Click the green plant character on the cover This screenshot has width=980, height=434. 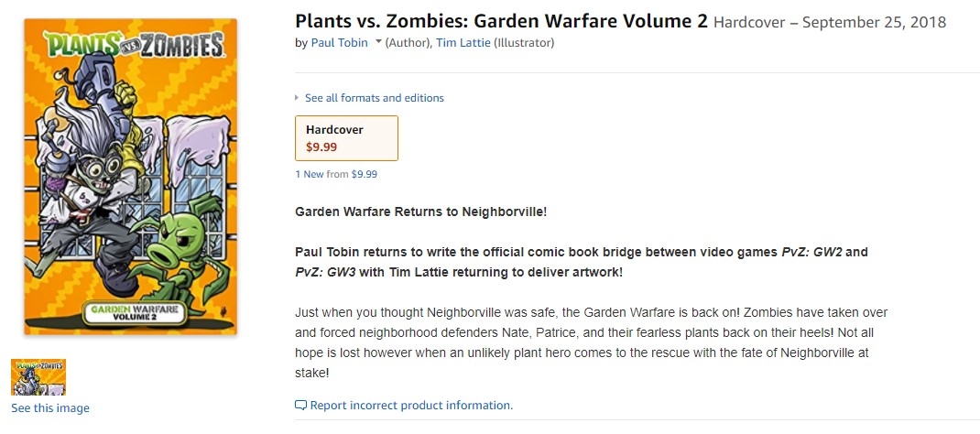[x=181, y=258]
